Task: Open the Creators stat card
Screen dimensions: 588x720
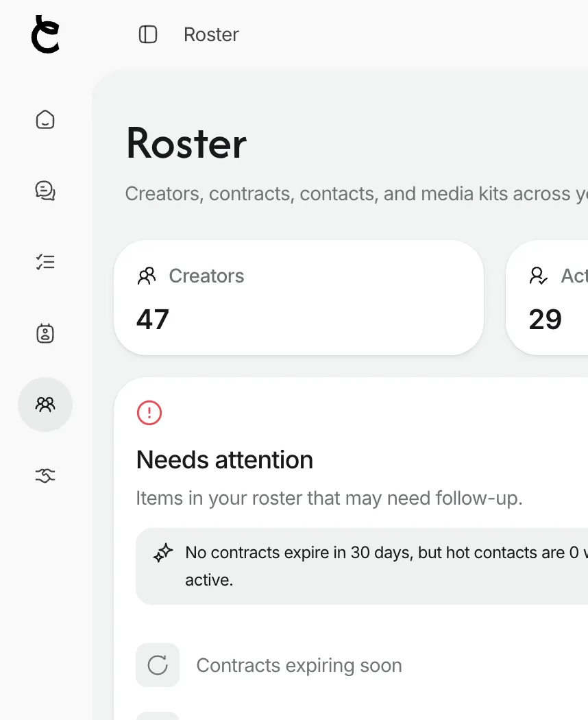Action: (x=299, y=298)
